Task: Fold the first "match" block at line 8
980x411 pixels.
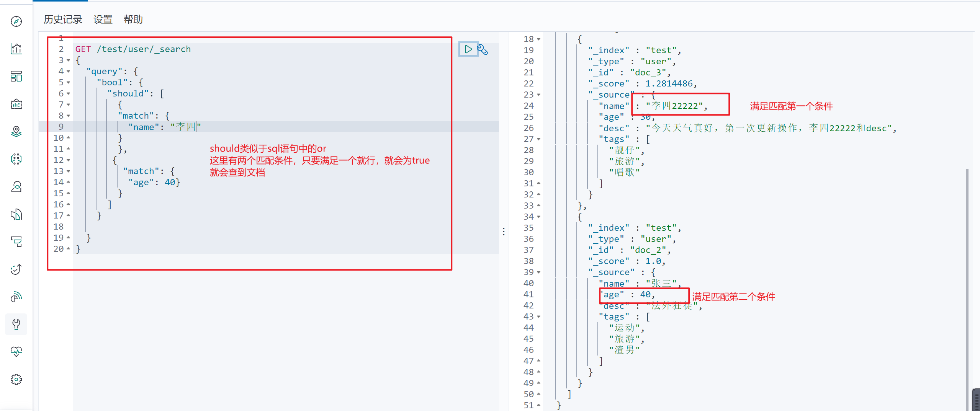Action: click(x=69, y=116)
